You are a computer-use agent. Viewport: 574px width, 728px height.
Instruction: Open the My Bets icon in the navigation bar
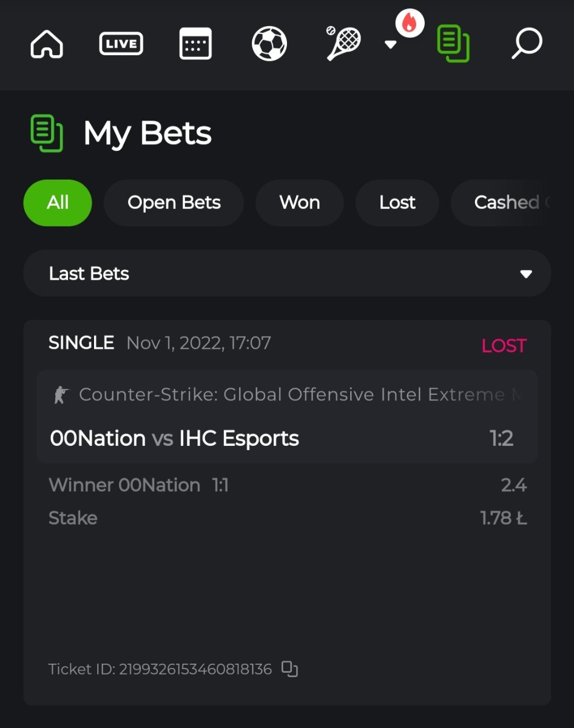pos(453,44)
